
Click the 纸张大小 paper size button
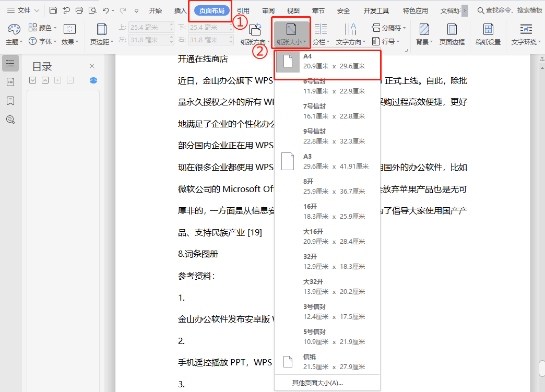click(x=291, y=34)
